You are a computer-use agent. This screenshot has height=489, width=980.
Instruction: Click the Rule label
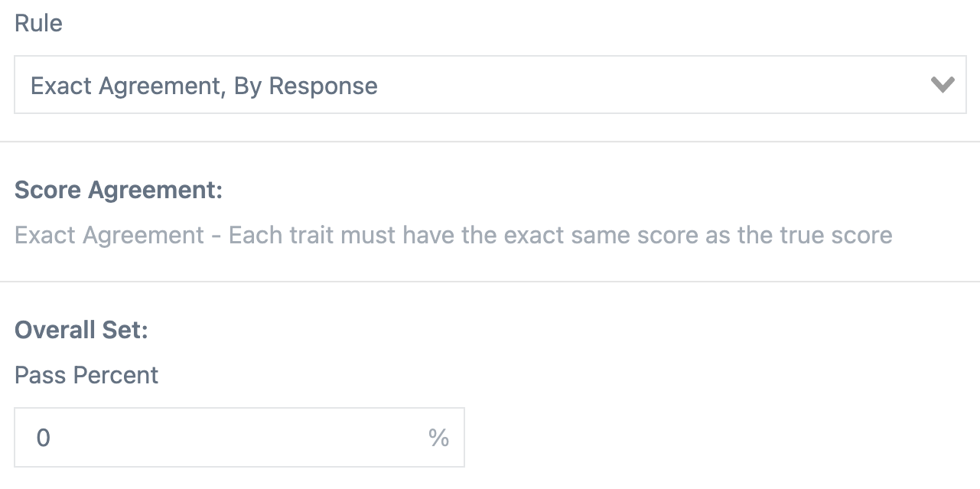click(38, 23)
